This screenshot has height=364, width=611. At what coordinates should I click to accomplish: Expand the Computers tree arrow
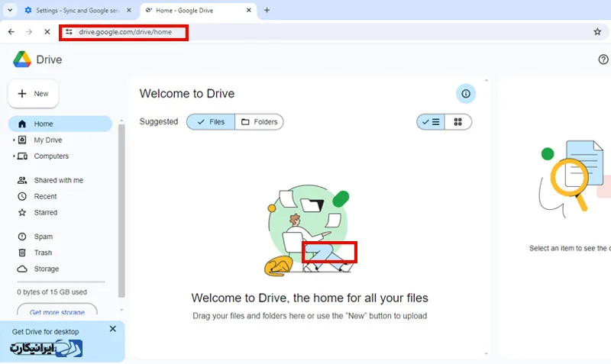tap(14, 156)
